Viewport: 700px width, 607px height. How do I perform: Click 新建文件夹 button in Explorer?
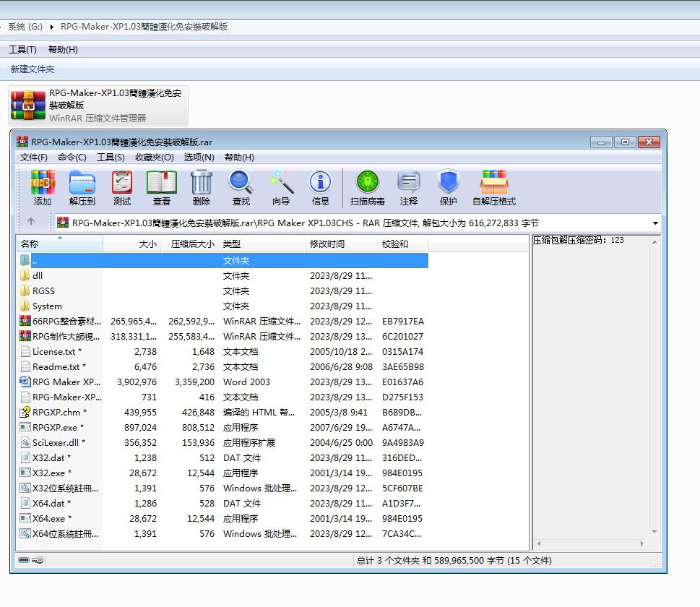(32, 69)
